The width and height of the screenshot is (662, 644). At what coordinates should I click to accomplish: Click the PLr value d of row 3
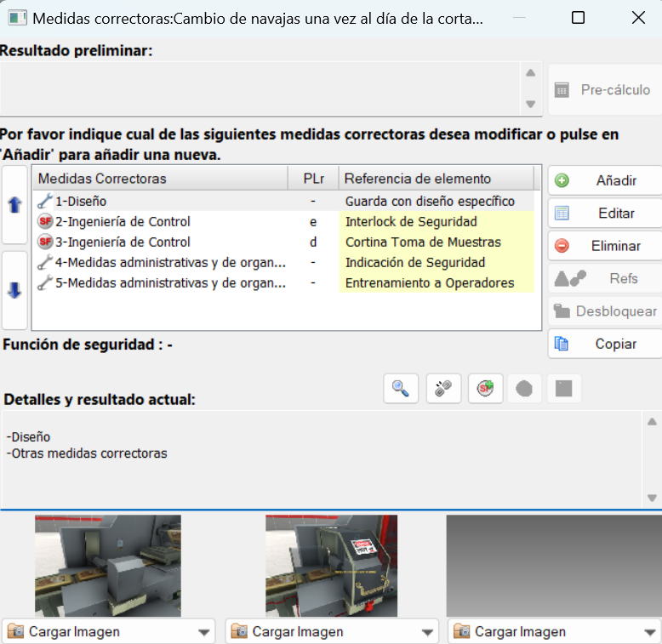313,242
